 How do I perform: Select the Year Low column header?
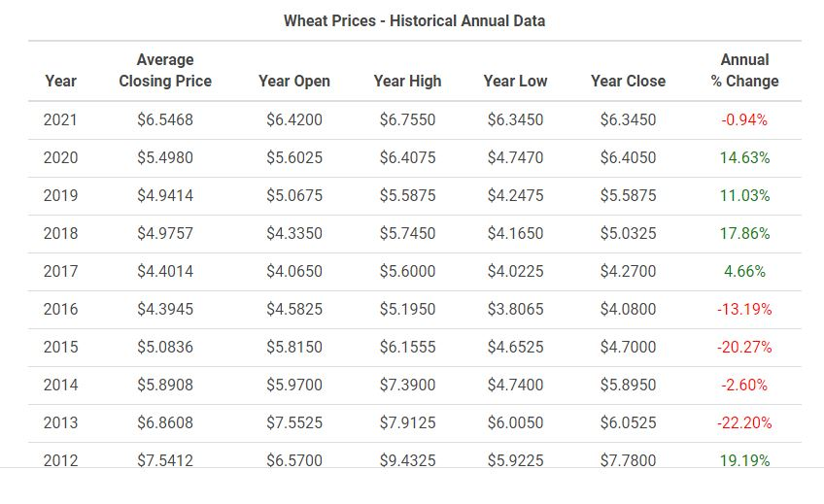click(515, 82)
